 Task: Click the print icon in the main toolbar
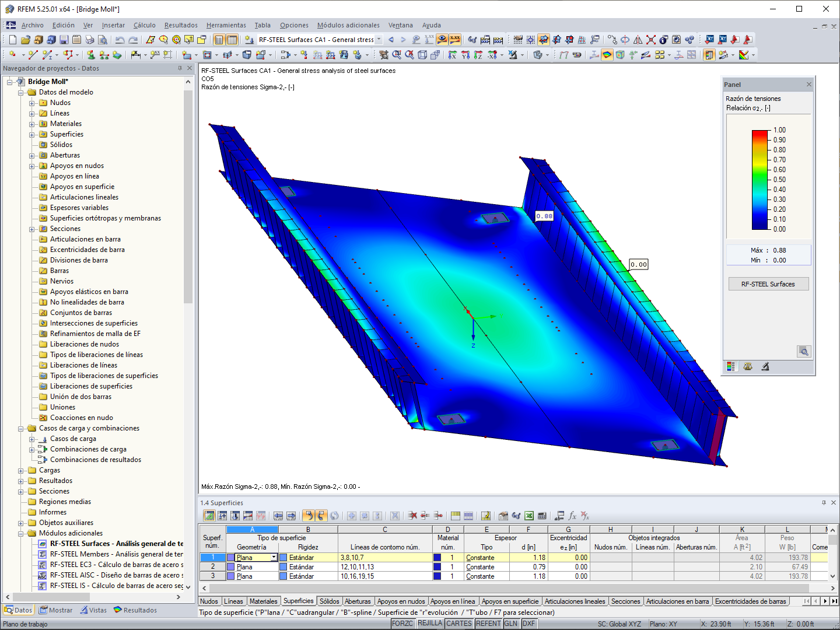click(90, 39)
